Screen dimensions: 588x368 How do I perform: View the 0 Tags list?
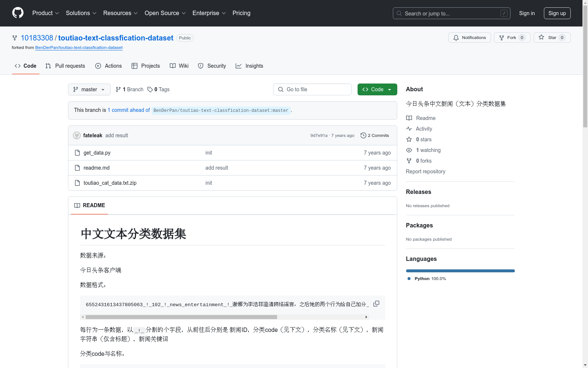coord(158,89)
